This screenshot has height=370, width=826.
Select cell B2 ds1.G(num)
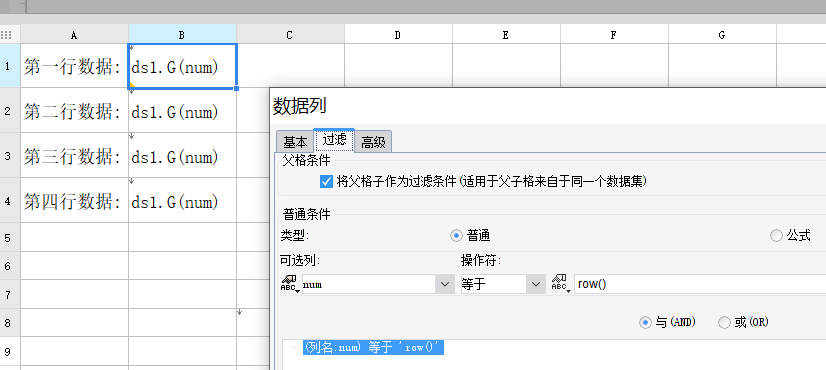pyautogui.click(x=182, y=111)
